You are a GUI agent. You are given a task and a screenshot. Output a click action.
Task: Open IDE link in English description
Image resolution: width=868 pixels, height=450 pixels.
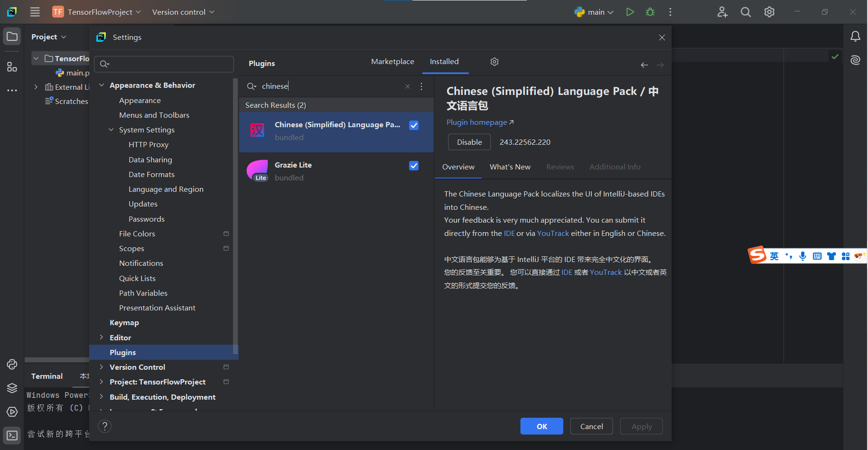(509, 234)
